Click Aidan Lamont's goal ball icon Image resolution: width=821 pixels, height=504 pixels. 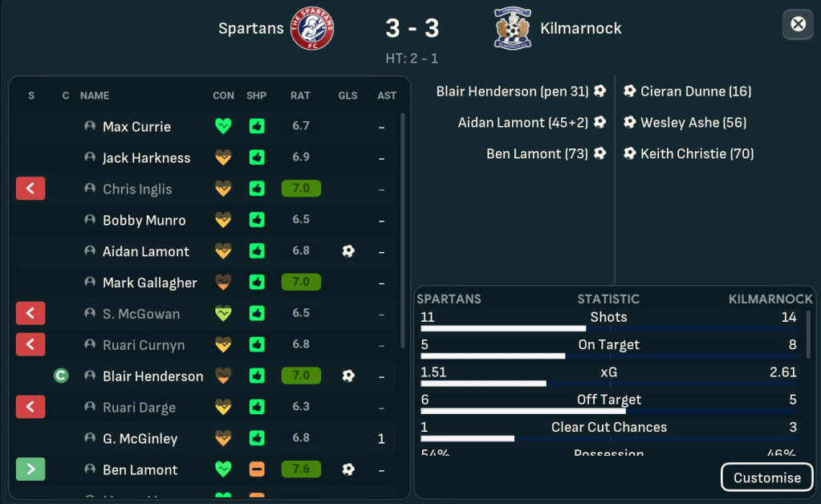tap(348, 251)
